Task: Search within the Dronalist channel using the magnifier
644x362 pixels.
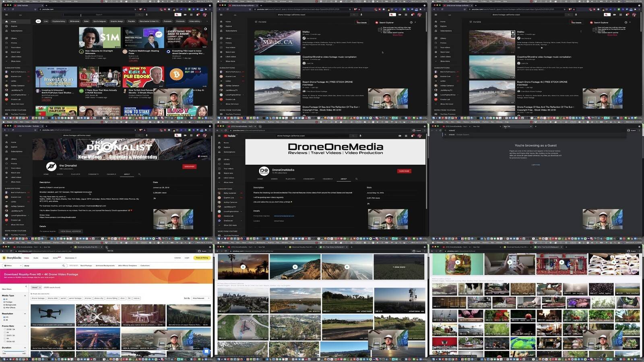Action: coord(140,174)
